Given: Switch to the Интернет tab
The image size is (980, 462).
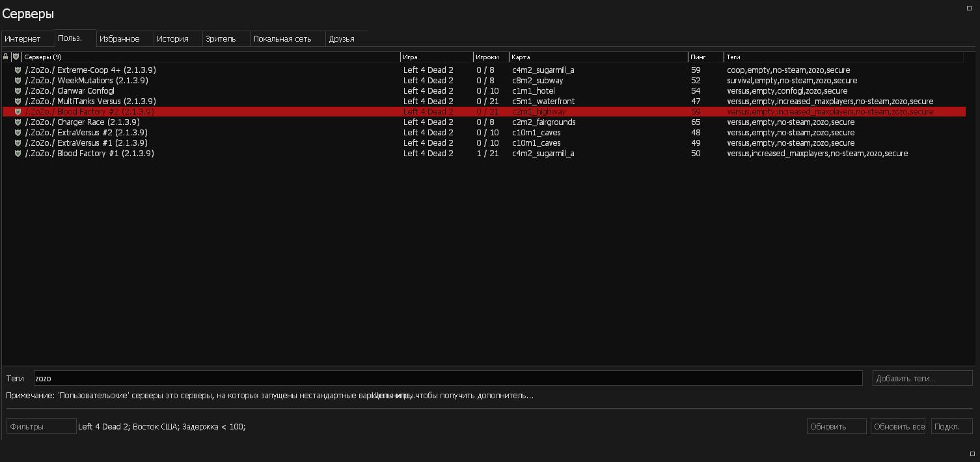Looking at the screenshot, I should [27, 38].
